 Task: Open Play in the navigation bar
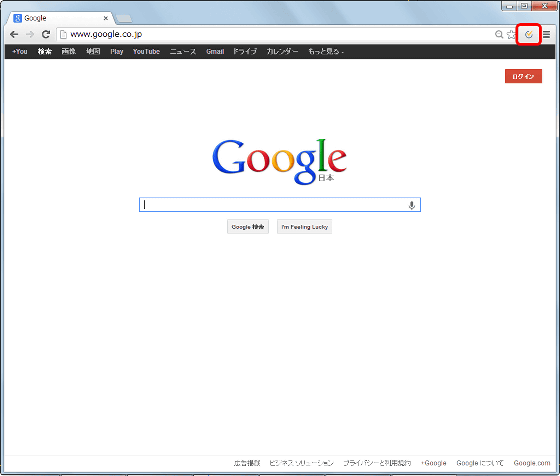(x=117, y=51)
